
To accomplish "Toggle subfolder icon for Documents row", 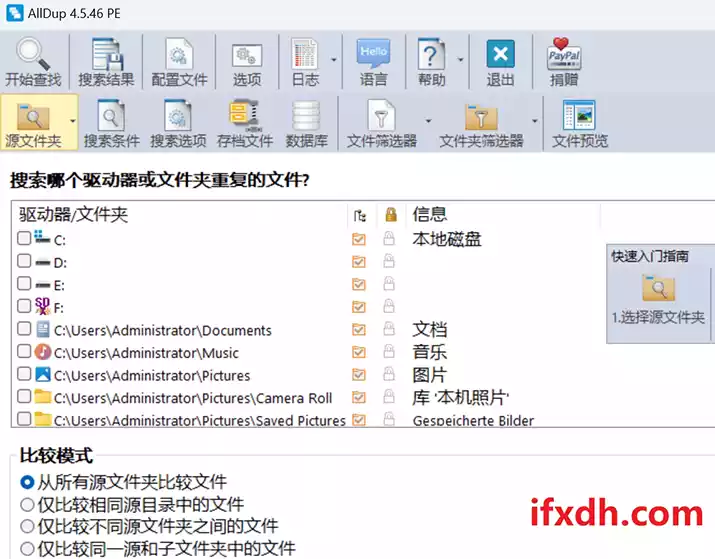I will (359, 329).
